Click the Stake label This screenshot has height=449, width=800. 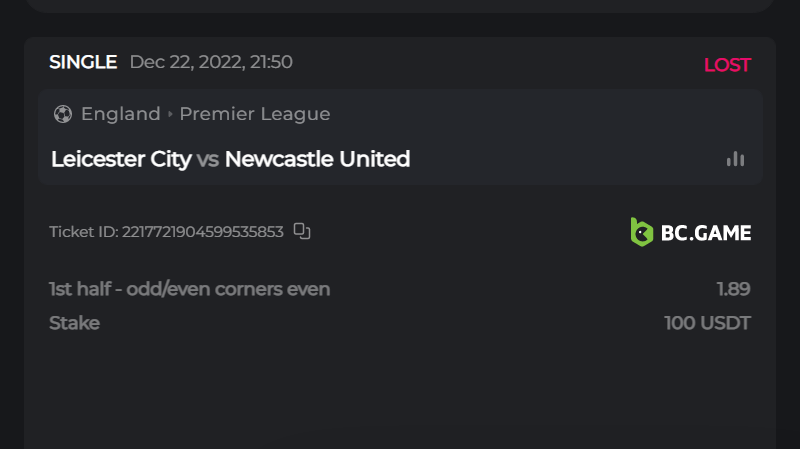tap(74, 323)
